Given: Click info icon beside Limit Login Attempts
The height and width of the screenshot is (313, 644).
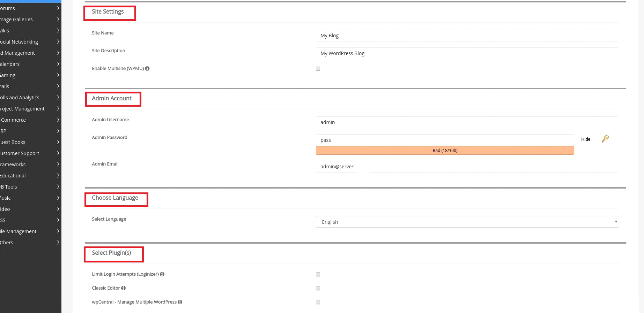Looking at the screenshot, I should 162,274.
